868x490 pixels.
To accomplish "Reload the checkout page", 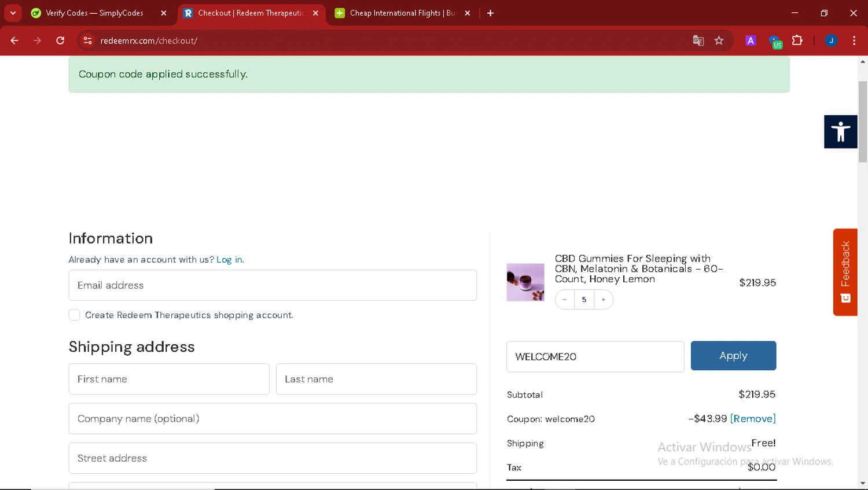I will pyautogui.click(x=60, y=40).
